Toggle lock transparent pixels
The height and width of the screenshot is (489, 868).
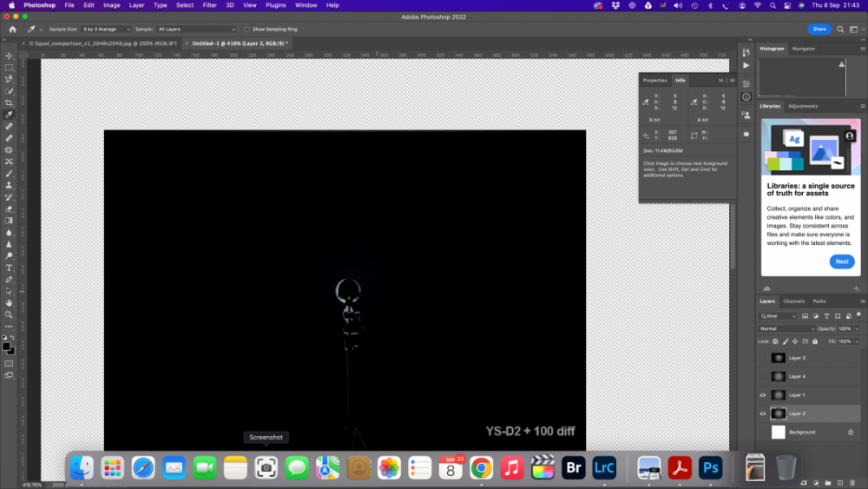[775, 341]
